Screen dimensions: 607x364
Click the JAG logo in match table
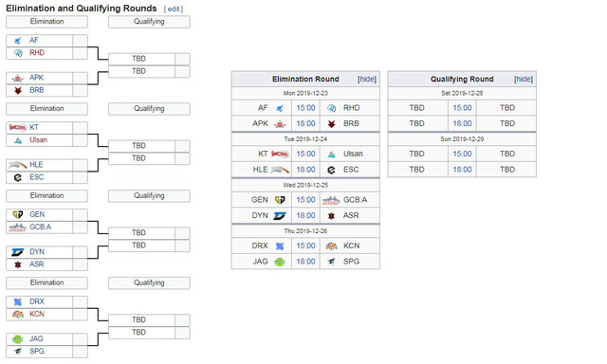pyautogui.click(x=280, y=262)
